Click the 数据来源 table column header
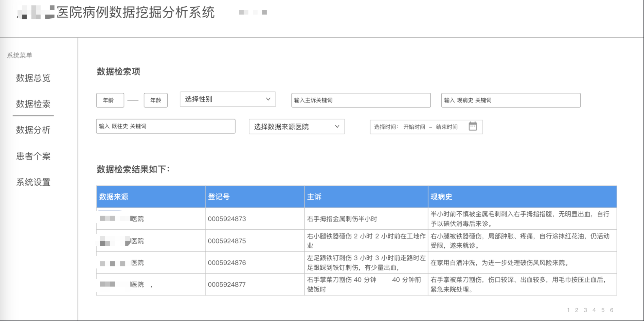Screen dimensions: 644x321 pos(114,197)
